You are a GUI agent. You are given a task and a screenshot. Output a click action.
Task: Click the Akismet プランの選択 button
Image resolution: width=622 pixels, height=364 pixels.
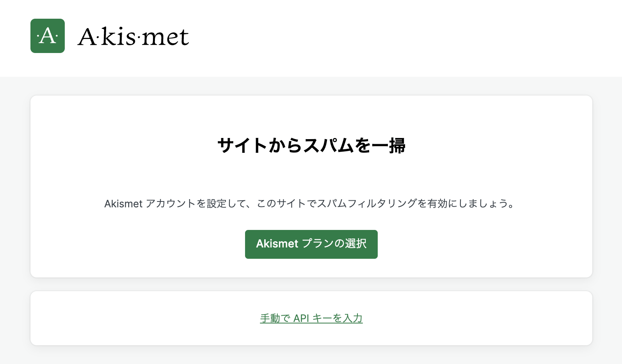pyautogui.click(x=311, y=244)
